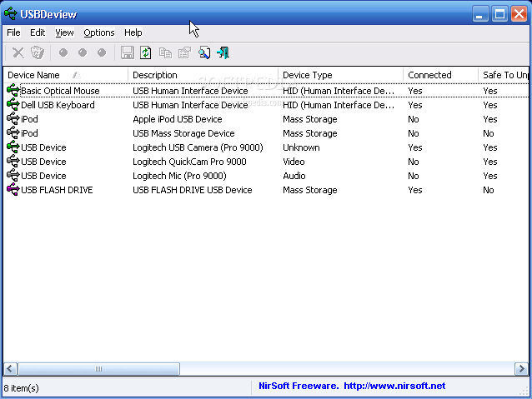Click the middle gray circle toolbar button
532x399 pixels.
[83, 52]
